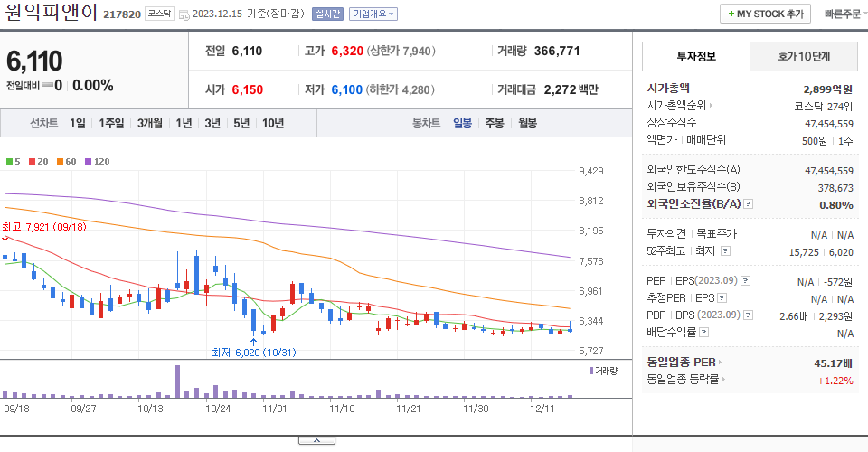Screen dimensions: 868x452
Task: Click 시가총액 value 2,899억원
Action: click(827, 89)
